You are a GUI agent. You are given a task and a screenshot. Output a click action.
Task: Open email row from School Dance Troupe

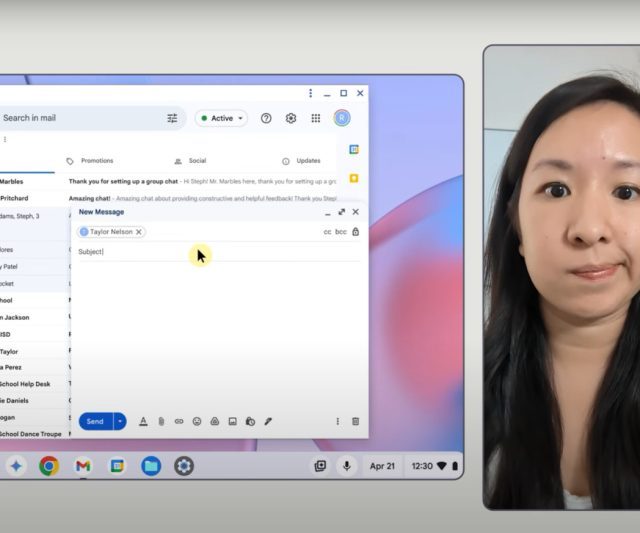(35, 434)
